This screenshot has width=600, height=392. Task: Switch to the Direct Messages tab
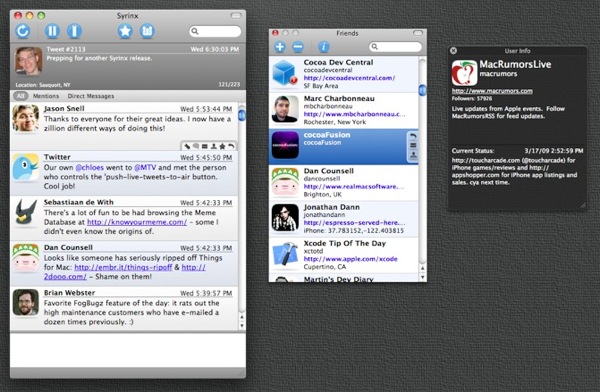tap(91, 96)
